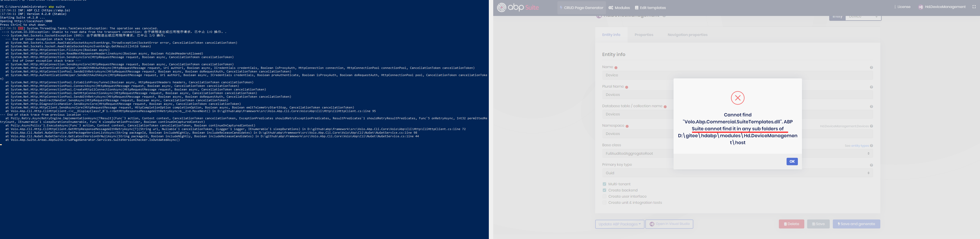Toggle the Multi-tenant checkbox
This screenshot has height=239, width=980.
coord(604,184)
